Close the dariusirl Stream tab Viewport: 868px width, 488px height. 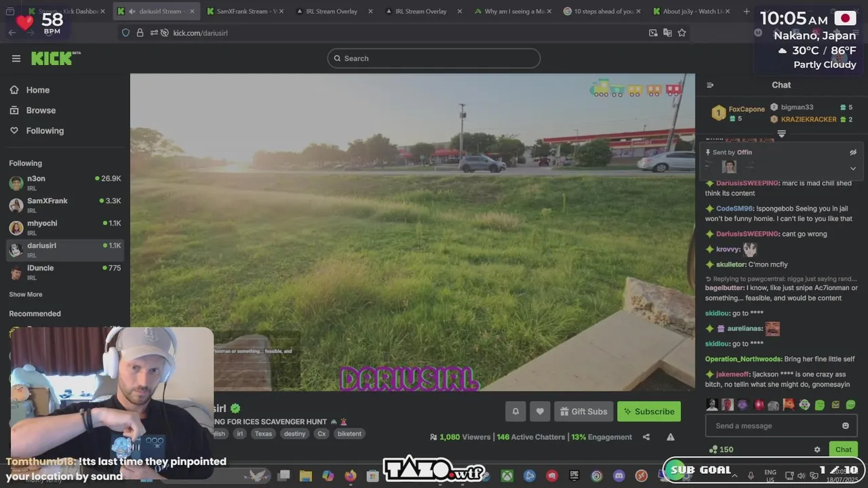pos(193,12)
